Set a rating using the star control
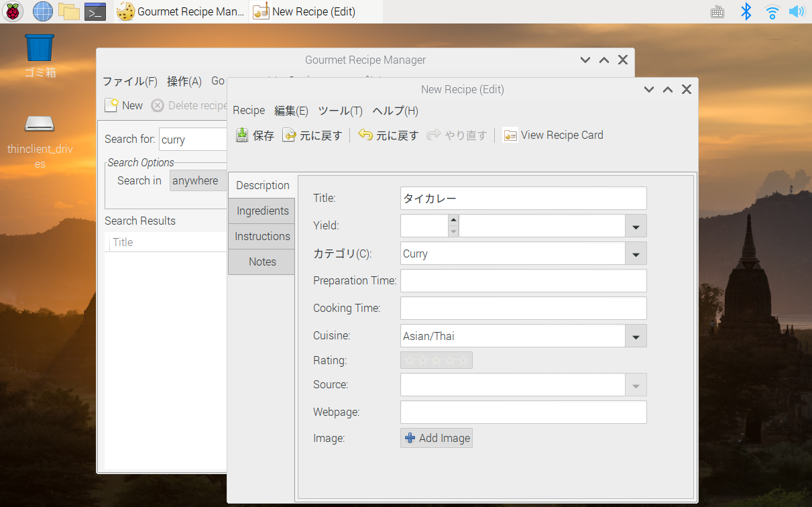Screen dimensions: 812x507 [x=437, y=360]
